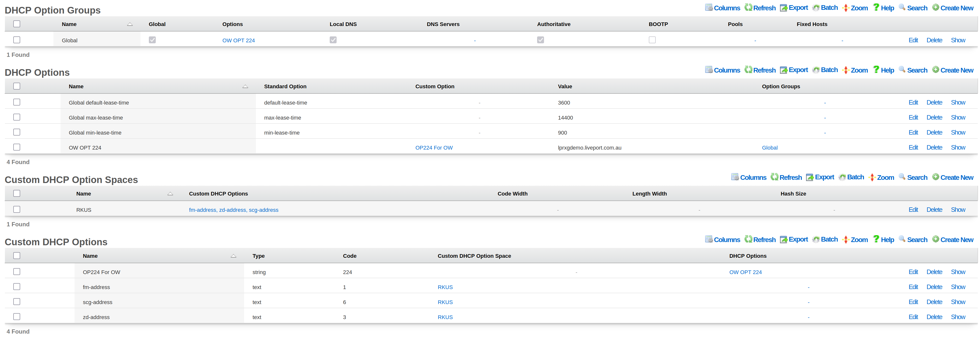Create New DHCP Option Group
Screen dimensions: 980x338
point(953,8)
